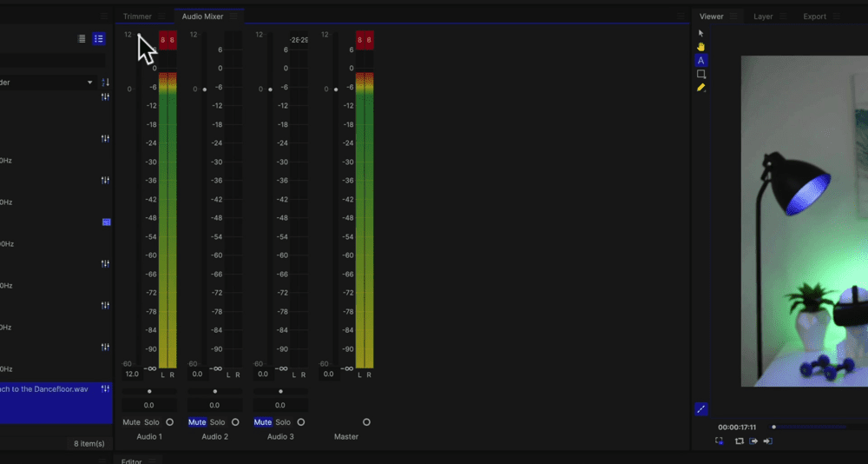The width and height of the screenshot is (868, 464).
Task: Click the Audio 2 gain value field
Action: (198, 375)
